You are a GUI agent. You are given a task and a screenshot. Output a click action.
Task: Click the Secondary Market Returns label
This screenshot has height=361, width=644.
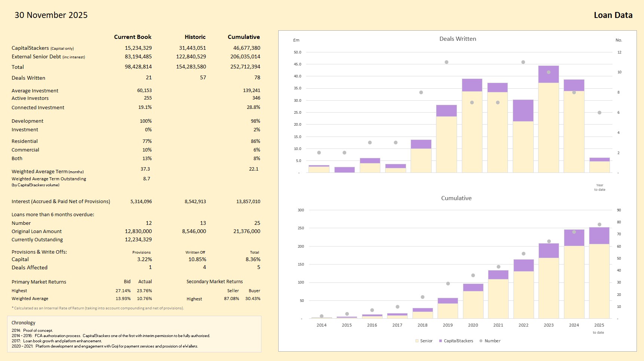pyautogui.click(x=214, y=282)
